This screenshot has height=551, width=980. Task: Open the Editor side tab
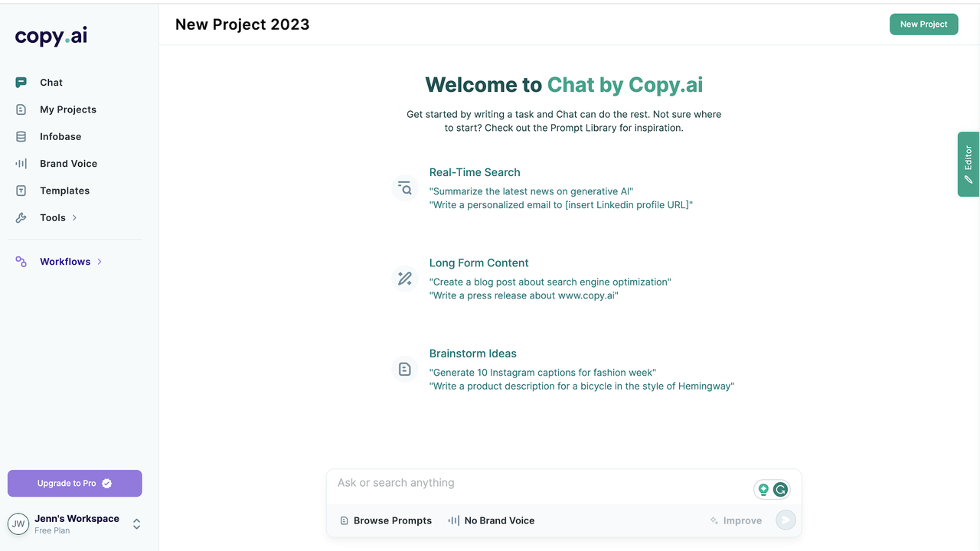[969, 164]
